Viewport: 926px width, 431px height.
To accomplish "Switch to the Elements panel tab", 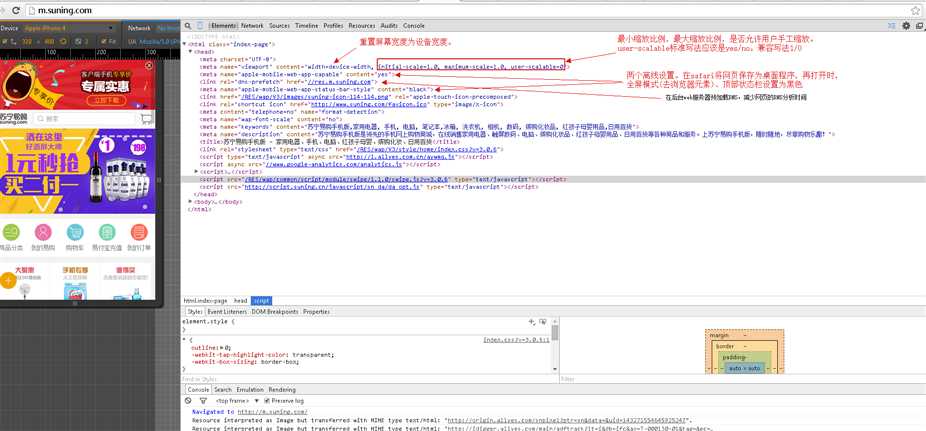I will pyautogui.click(x=223, y=26).
